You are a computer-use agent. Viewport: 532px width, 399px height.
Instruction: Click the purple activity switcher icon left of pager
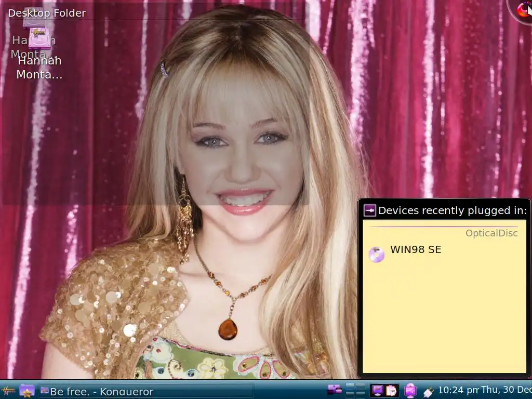click(x=334, y=391)
